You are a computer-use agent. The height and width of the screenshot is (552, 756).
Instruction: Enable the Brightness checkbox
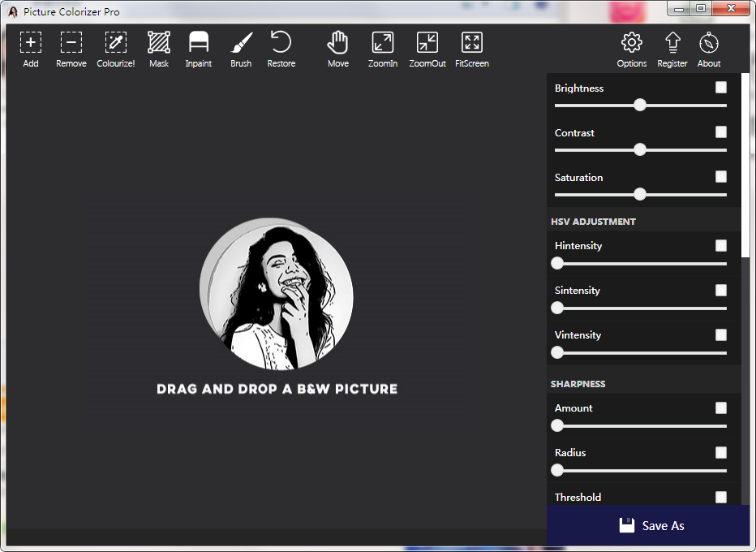pos(721,88)
